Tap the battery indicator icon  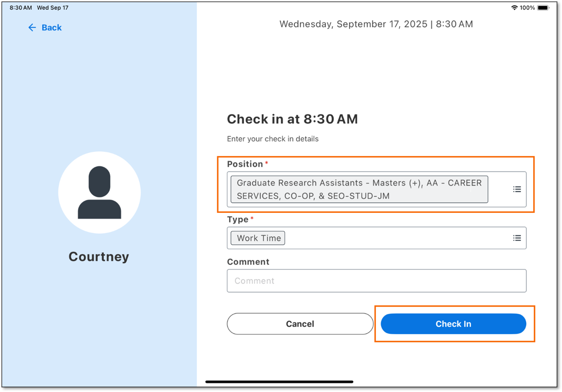(x=543, y=7)
